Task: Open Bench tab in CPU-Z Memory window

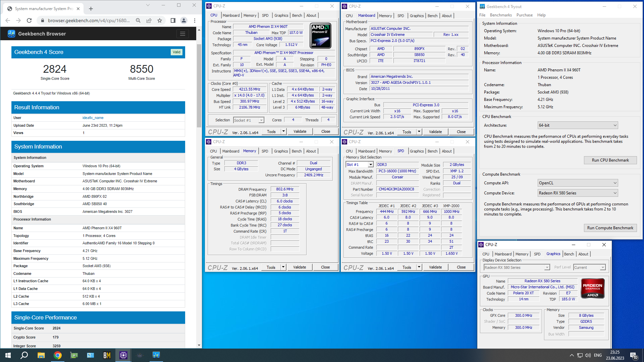Action: 297,151
